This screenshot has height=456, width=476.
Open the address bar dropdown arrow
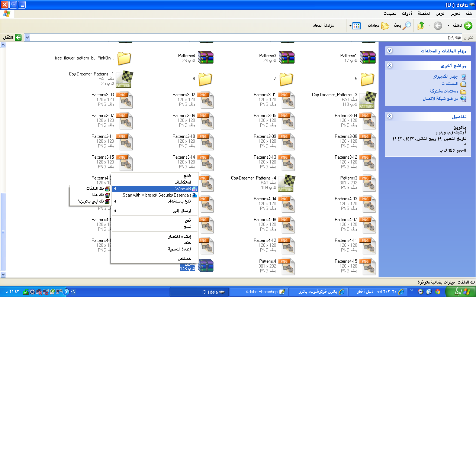pos(27,38)
